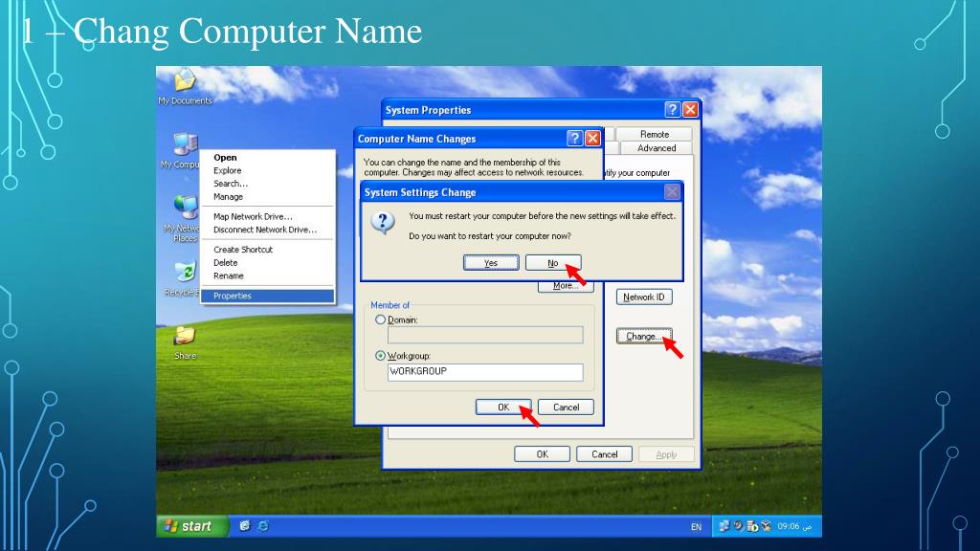Click Cancel in Computer Name Changes
Image resolution: width=980 pixels, height=551 pixels.
(x=567, y=408)
